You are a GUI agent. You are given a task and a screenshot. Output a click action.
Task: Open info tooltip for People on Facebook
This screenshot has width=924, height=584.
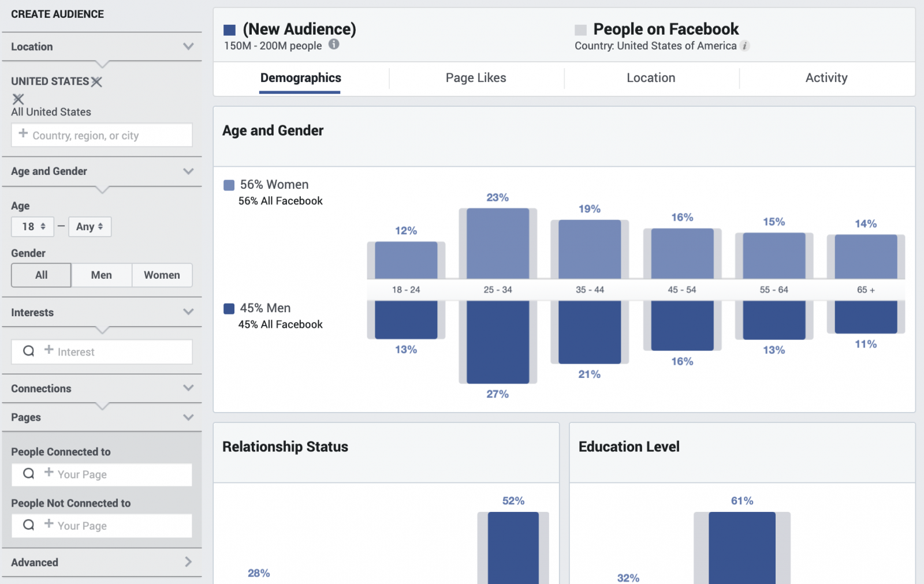pos(745,46)
